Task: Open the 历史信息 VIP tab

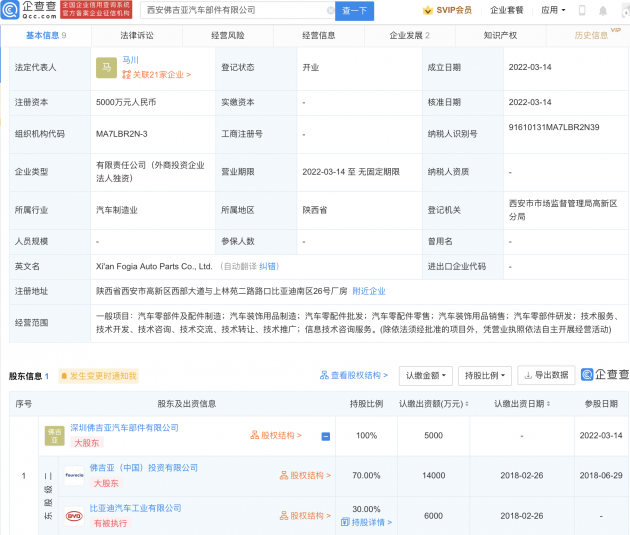Action: [591, 35]
